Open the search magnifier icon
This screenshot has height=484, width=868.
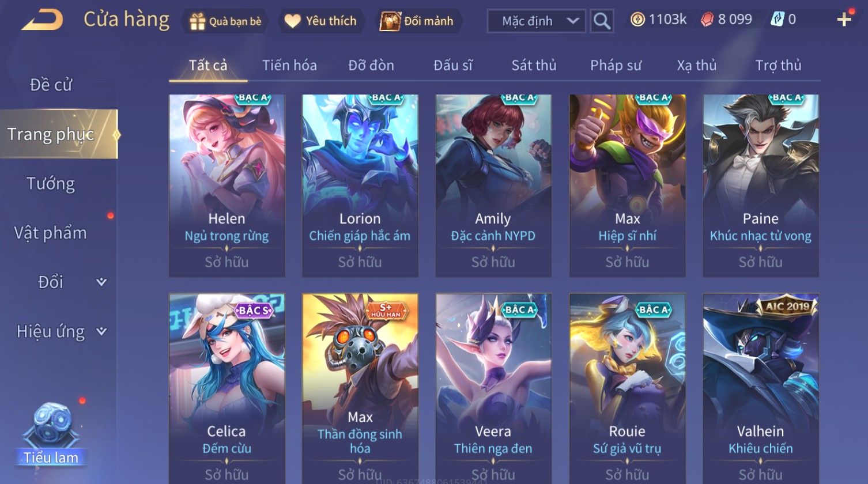point(602,21)
